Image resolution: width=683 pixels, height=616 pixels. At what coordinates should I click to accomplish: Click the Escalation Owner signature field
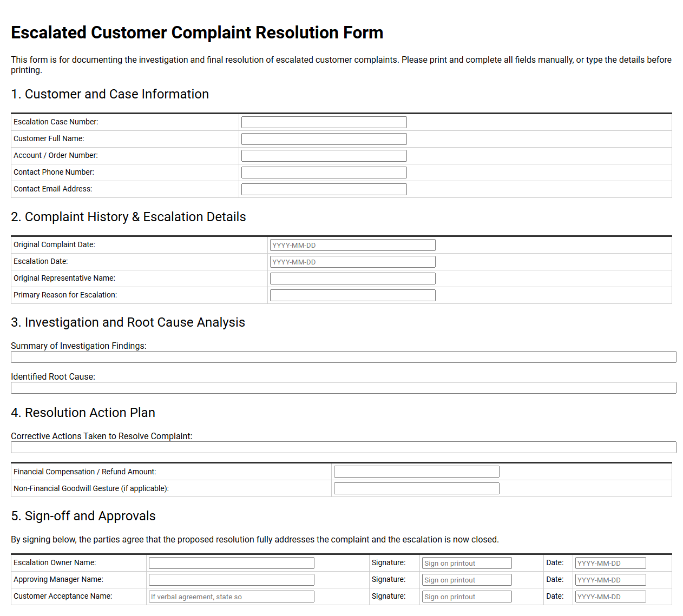pos(467,563)
